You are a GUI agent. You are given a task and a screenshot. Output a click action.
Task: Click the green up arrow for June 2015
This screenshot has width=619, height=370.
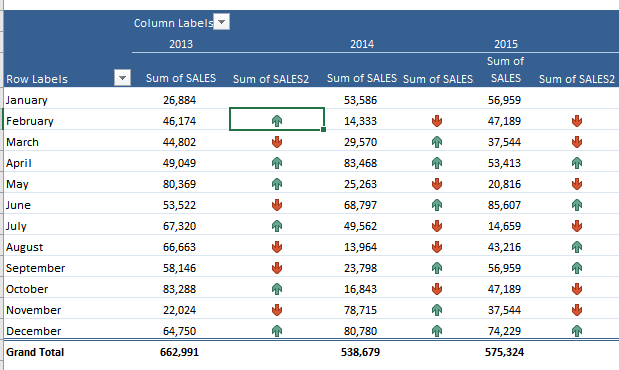coord(577,205)
